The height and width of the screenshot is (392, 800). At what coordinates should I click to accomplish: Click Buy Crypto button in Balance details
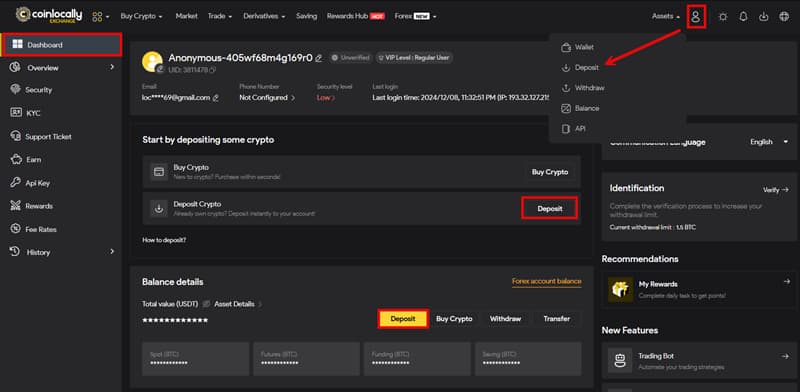pyautogui.click(x=454, y=319)
